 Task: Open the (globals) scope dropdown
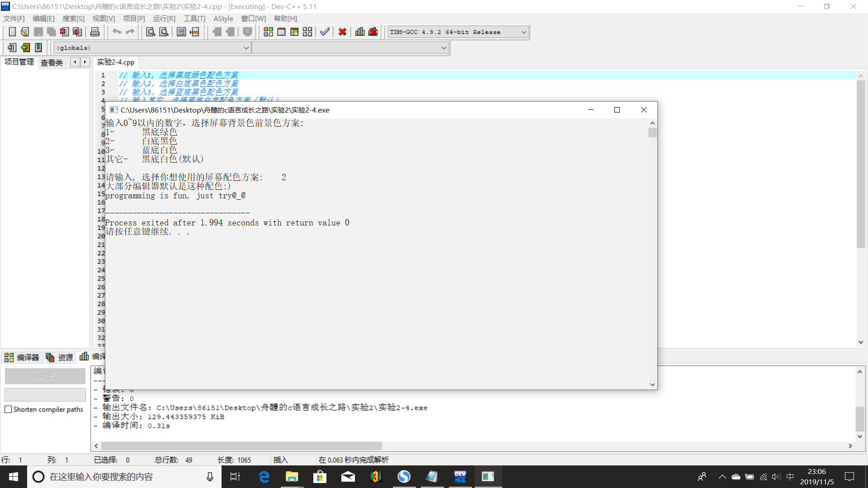point(246,48)
